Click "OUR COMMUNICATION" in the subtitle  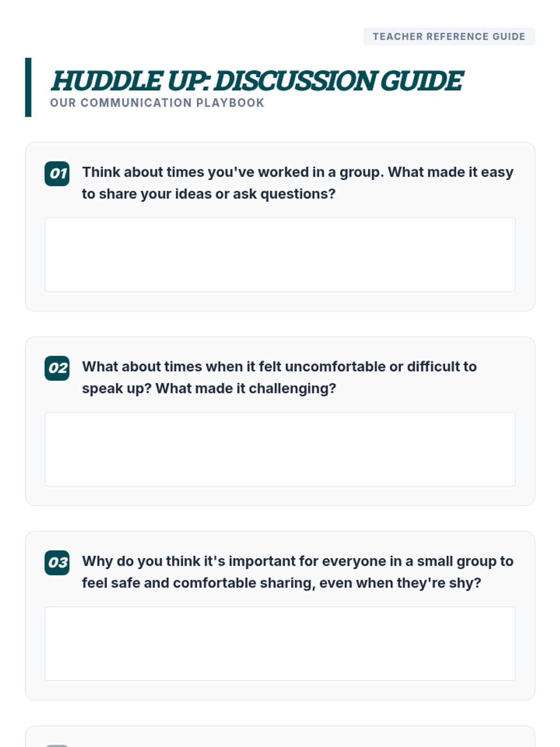click(121, 103)
